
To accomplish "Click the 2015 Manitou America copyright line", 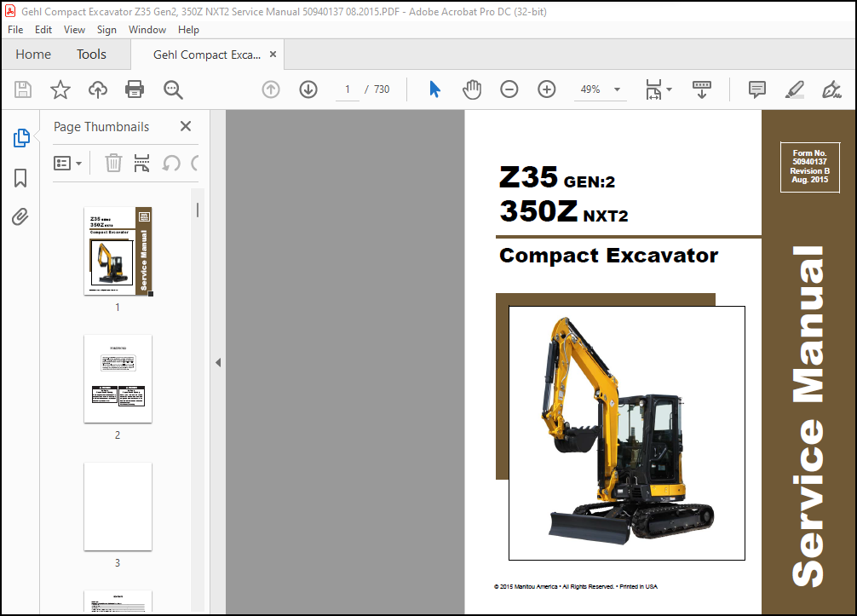I will [x=576, y=586].
